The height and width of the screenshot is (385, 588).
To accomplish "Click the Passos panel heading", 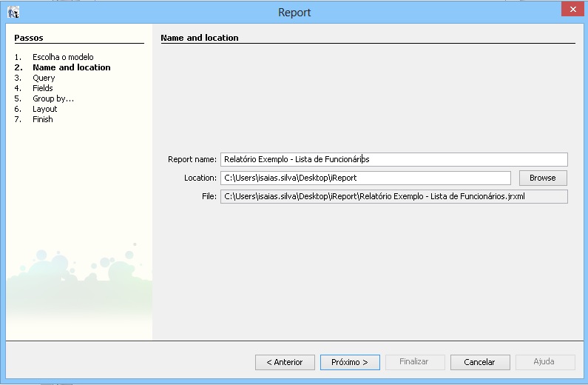I will [29, 37].
